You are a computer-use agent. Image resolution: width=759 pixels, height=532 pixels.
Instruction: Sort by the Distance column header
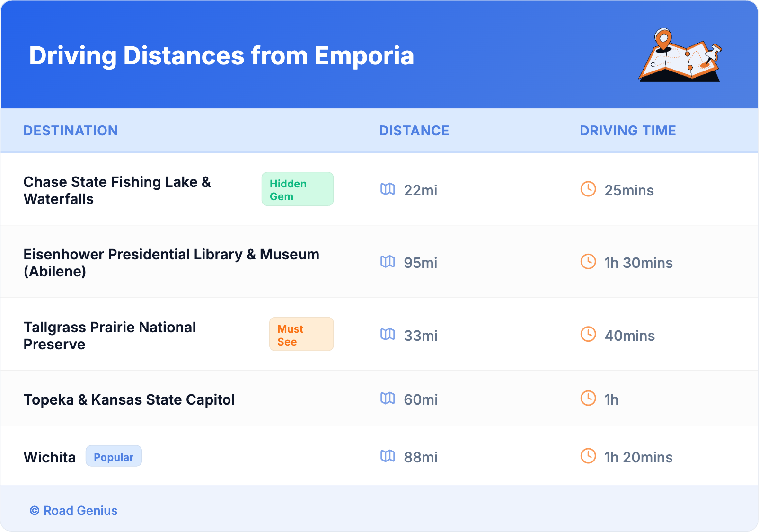[x=414, y=131]
